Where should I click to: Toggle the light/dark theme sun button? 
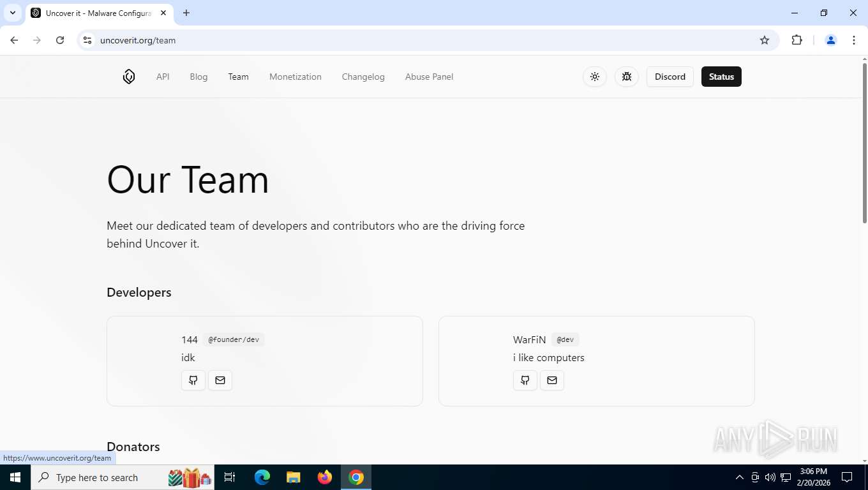tap(595, 77)
